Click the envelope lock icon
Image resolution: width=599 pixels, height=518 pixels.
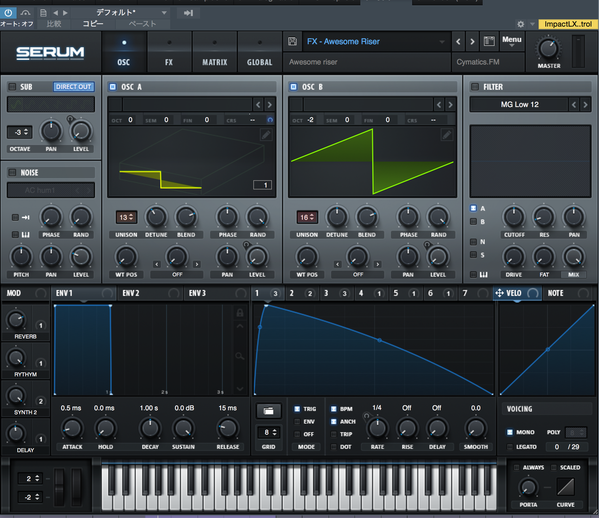pyautogui.click(x=240, y=313)
